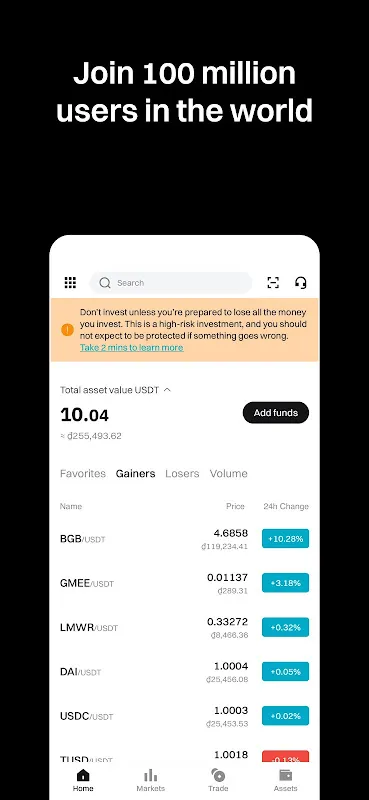This screenshot has height=800, width=369.
Task: Select the Volume tab
Action: [x=229, y=473]
